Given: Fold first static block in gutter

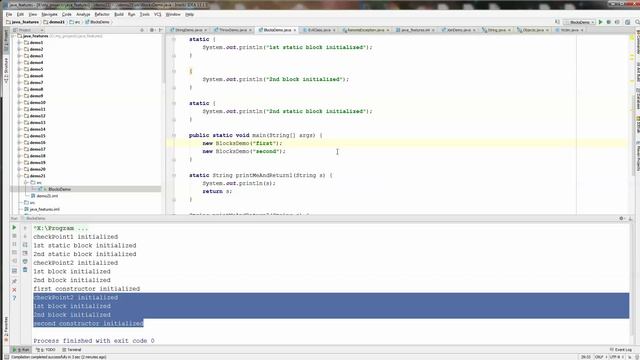Looking at the screenshot, I should click(174, 40).
